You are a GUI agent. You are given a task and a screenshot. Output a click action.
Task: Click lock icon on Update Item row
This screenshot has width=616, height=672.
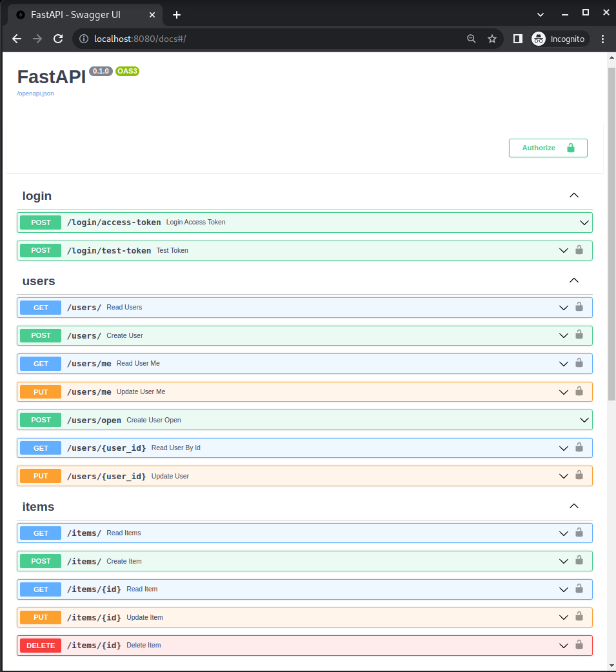579,617
